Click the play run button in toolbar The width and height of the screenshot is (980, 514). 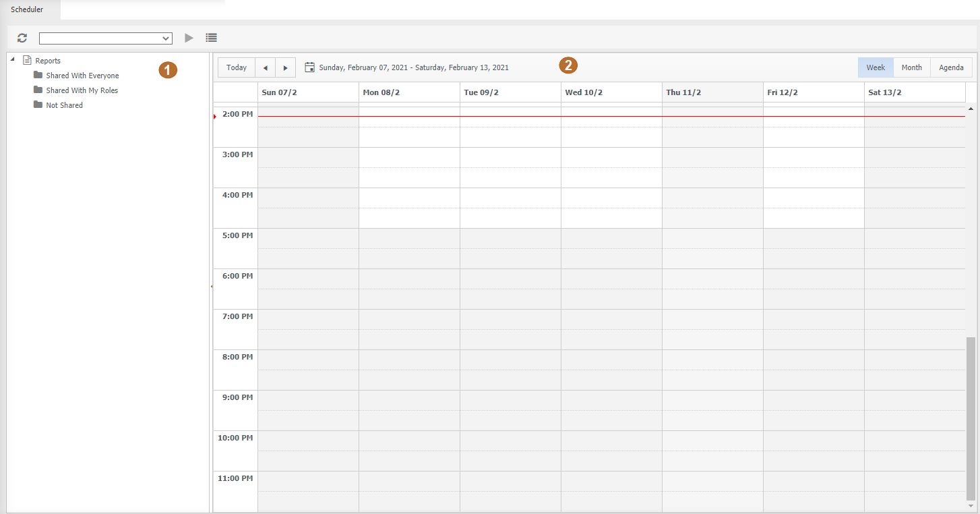[x=189, y=38]
